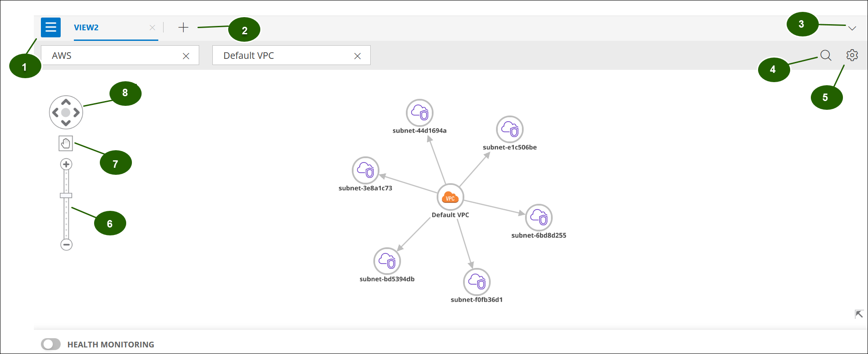Click the collapse arrow icon at bottom right
Image resolution: width=868 pixels, height=354 pixels.
[859, 314]
